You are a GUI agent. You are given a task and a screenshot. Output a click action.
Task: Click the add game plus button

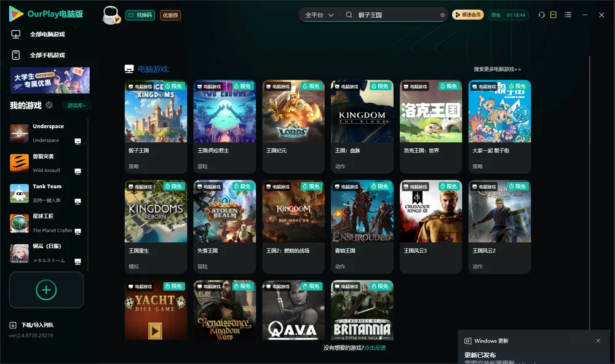coord(46,290)
